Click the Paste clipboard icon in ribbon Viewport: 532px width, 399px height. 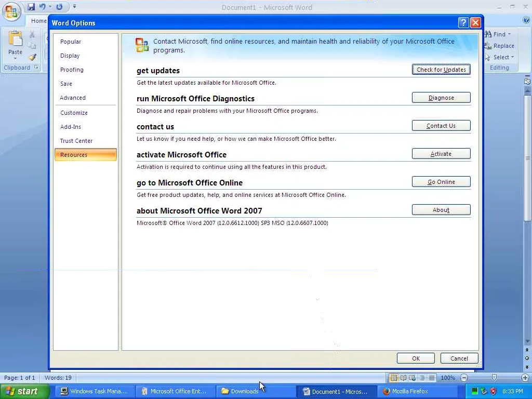[15, 38]
